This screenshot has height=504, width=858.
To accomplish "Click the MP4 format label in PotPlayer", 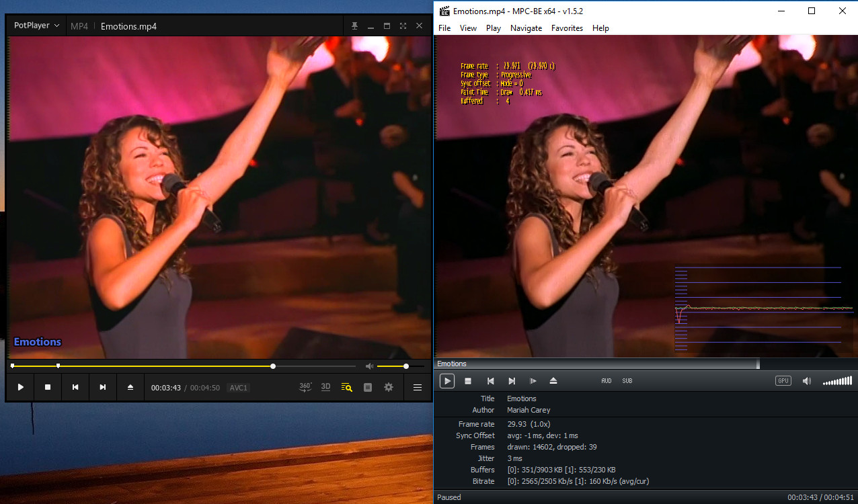I will [x=79, y=26].
